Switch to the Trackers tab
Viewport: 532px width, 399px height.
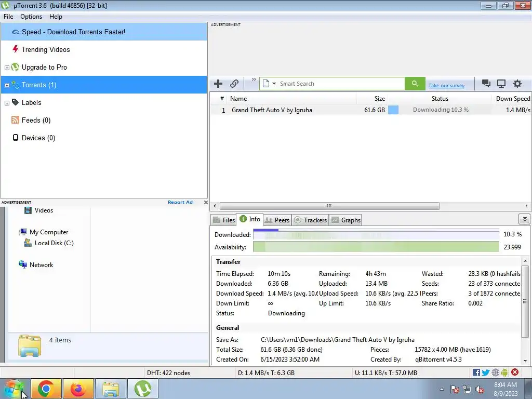(x=311, y=220)
